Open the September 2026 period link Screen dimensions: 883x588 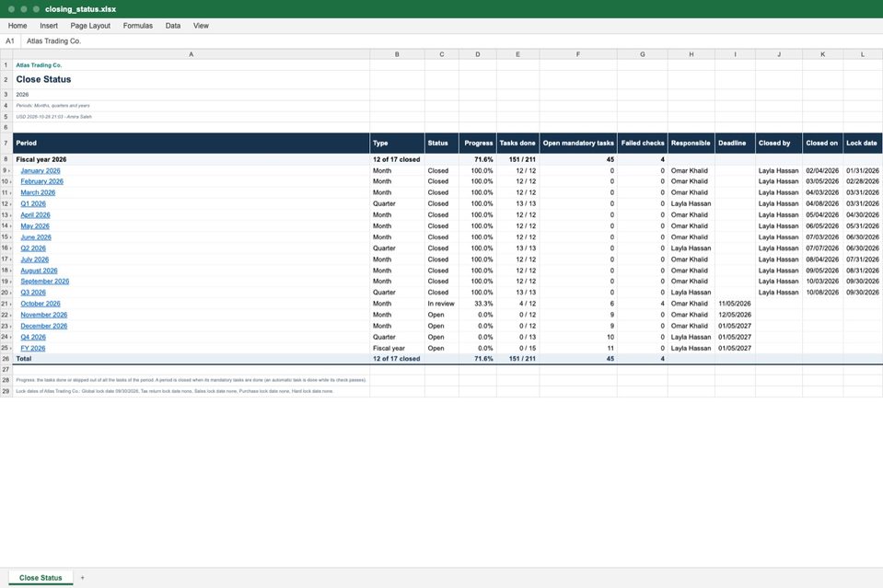(x=45, y=282)
